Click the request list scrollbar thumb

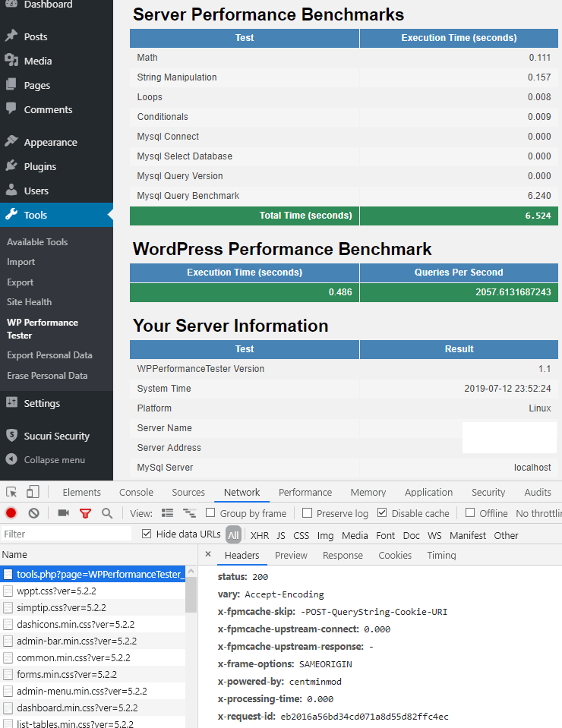[x=191, y=595]
